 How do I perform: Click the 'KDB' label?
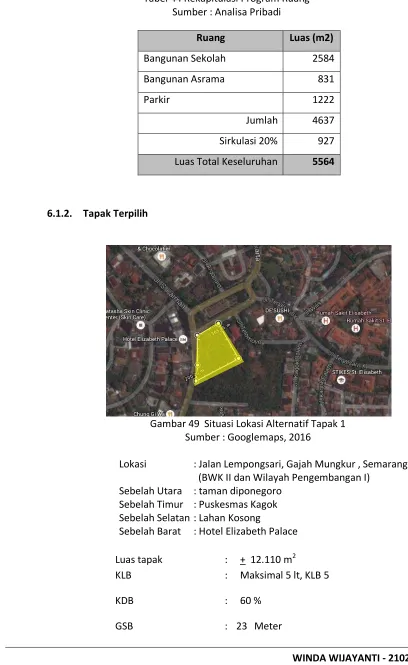124,601
